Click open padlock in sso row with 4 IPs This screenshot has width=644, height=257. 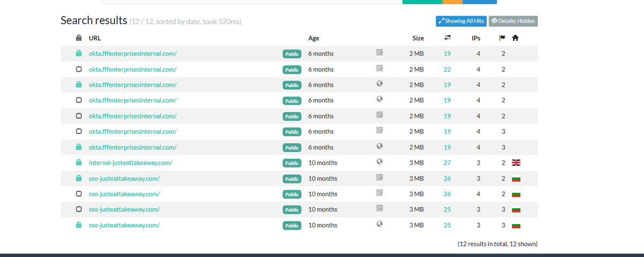point(78,193)
